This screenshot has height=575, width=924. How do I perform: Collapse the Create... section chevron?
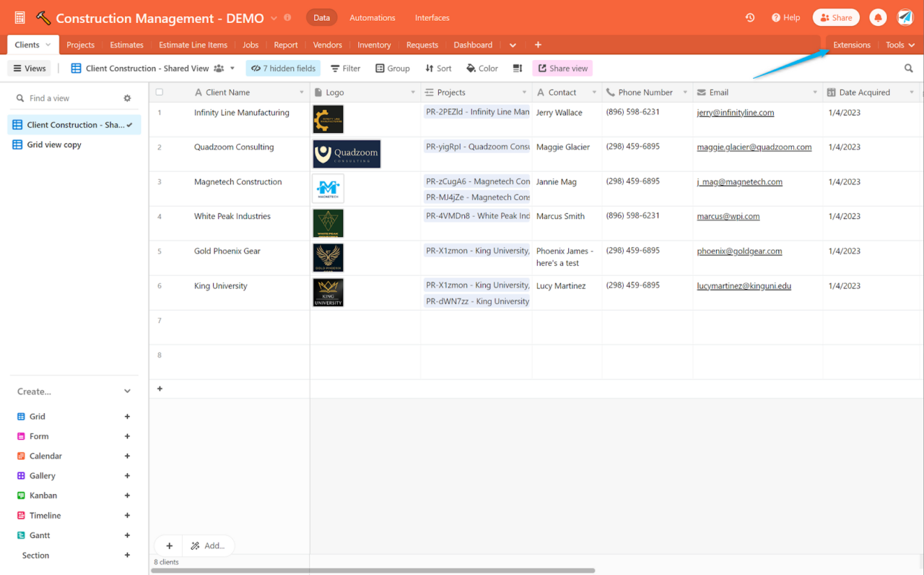pyautogui.click(x=127, y=391)
